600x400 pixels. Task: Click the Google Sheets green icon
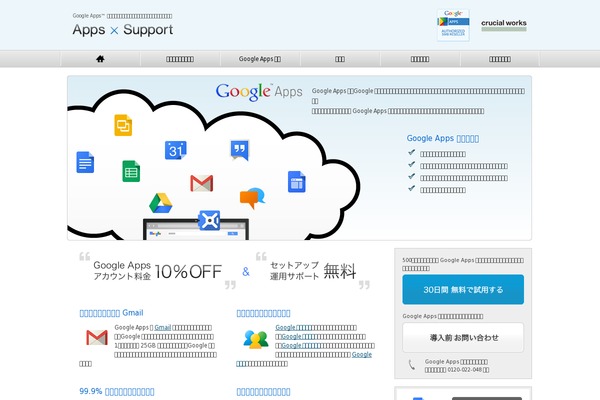click(131, 171)
